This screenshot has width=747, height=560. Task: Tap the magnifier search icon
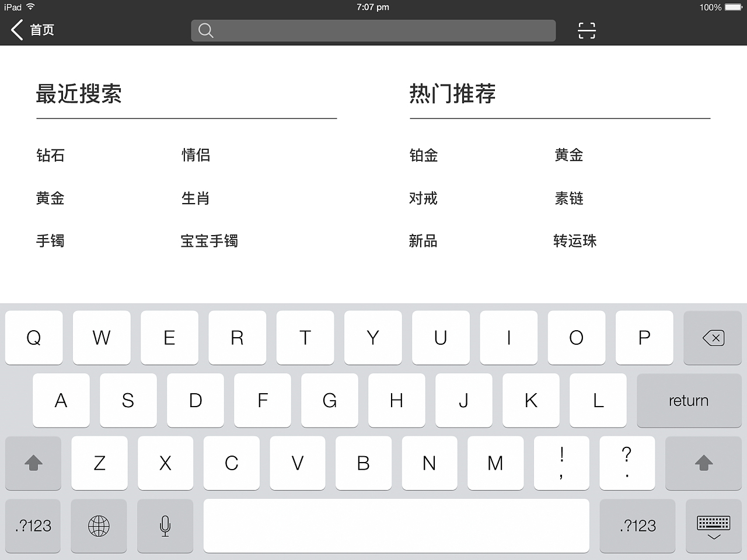[205, 30]
